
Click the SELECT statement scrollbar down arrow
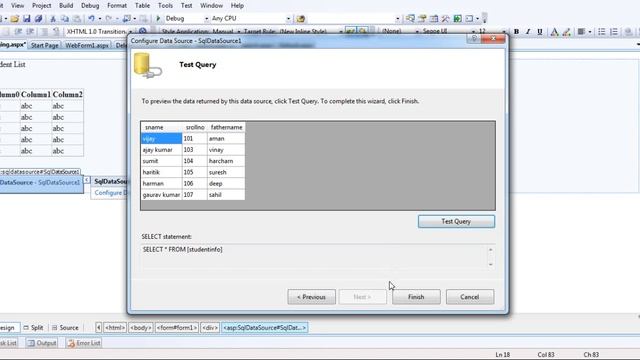(491, 265)
